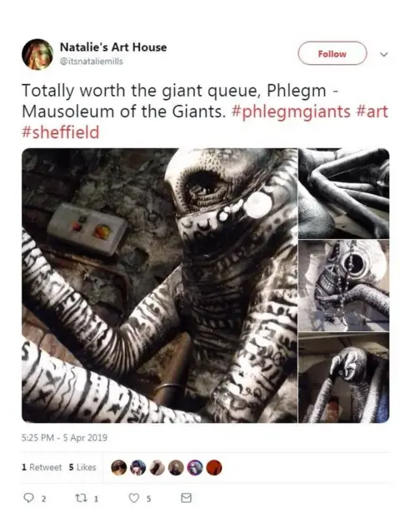
Task: Click the @itsnataliemills handle
Action: (x=92, y=62)
